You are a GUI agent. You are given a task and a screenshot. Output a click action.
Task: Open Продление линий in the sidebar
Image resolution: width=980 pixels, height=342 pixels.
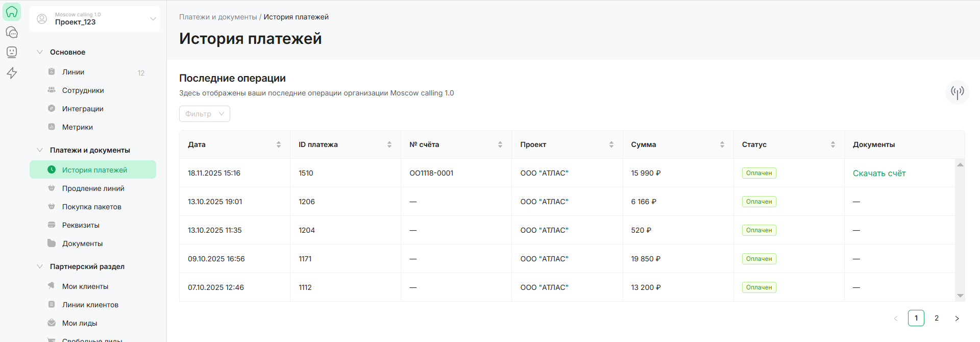pyautogui.click(x=93, y=188)
